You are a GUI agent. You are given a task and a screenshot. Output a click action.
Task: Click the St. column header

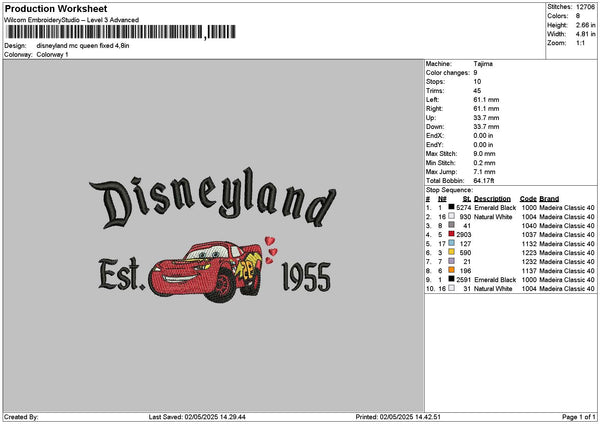[467, 199]
